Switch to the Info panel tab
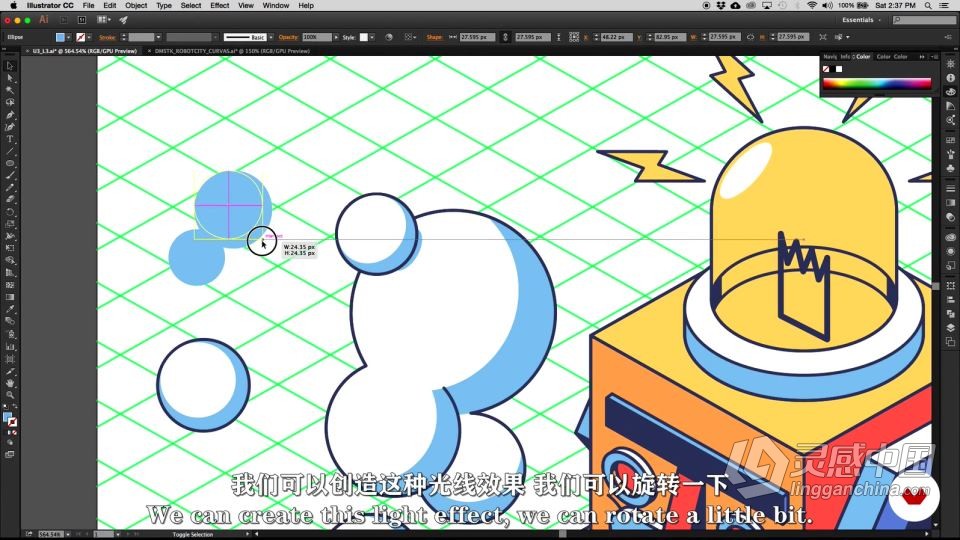 [x=845, y=56]
